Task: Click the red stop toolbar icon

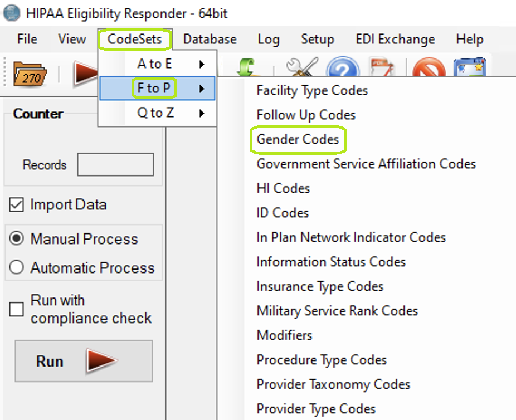Action: click(429, 67)
